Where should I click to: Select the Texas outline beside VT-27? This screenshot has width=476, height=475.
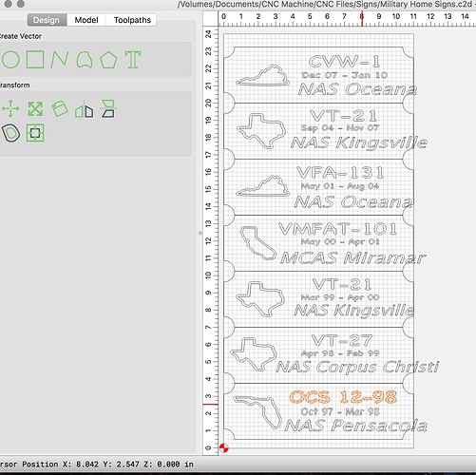pyautogui.click(x=254, y=354)
